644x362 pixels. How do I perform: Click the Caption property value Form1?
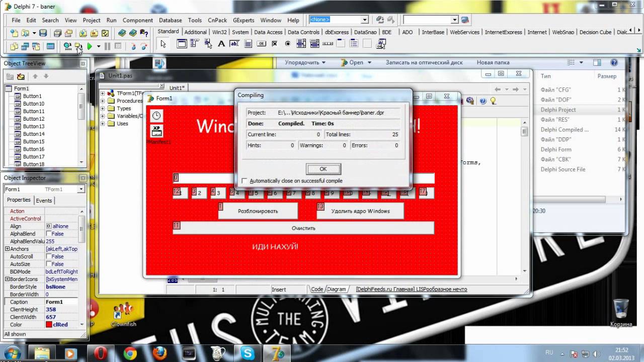[x=61, y=302]
